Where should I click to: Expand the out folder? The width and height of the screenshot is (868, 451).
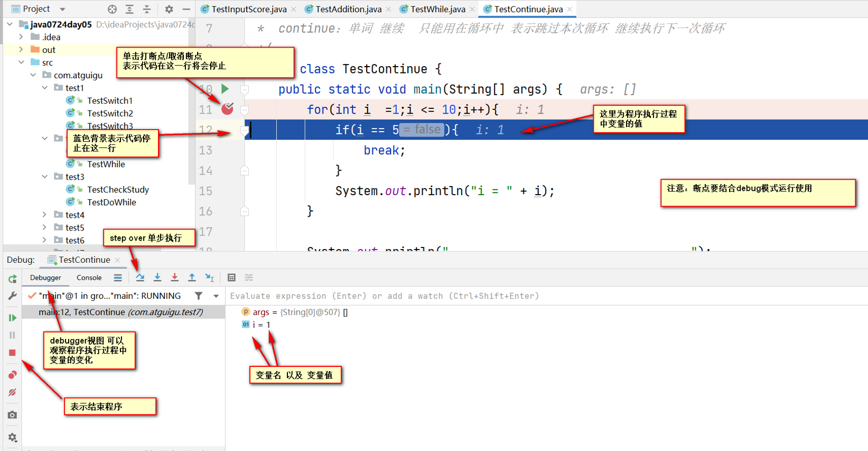[21, 50]
